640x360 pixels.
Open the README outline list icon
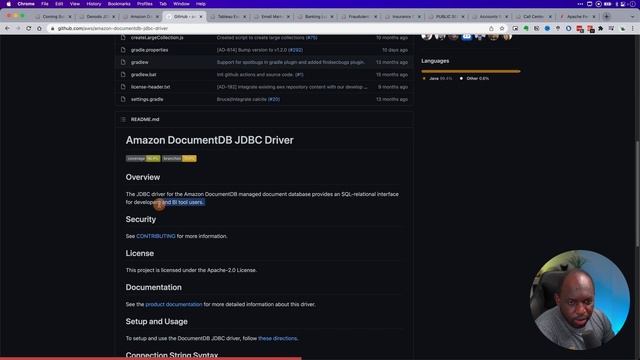pyautogui.click(x=123, y=119)
